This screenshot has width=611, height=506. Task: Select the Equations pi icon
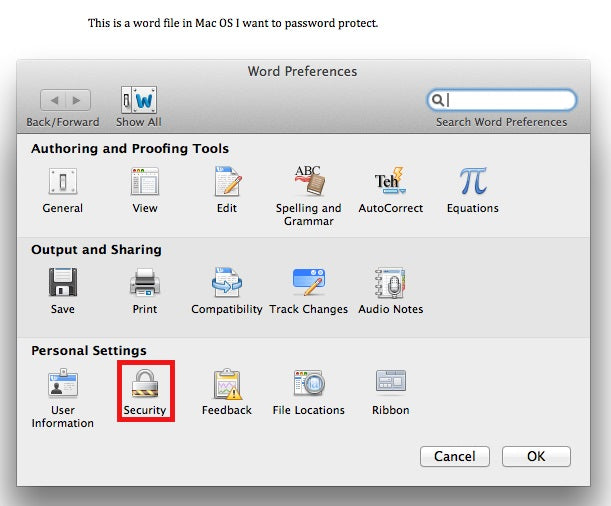pos(472,183)
